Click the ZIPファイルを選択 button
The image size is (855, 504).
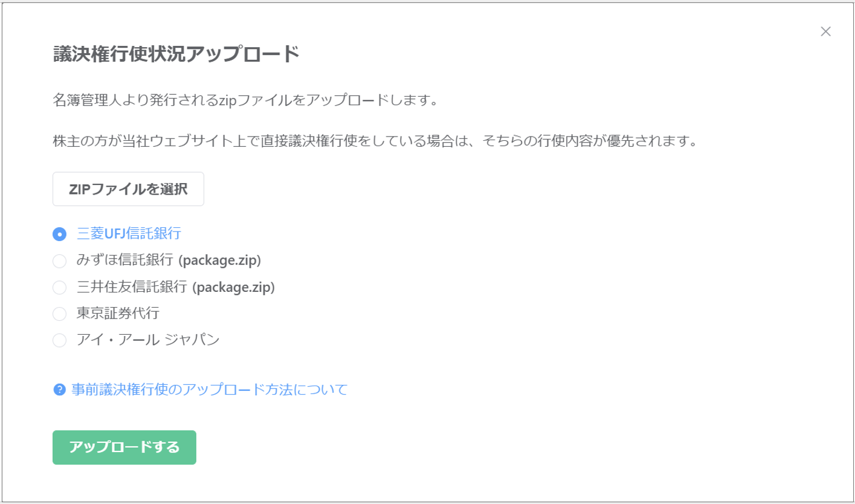(x=128, y=189)
